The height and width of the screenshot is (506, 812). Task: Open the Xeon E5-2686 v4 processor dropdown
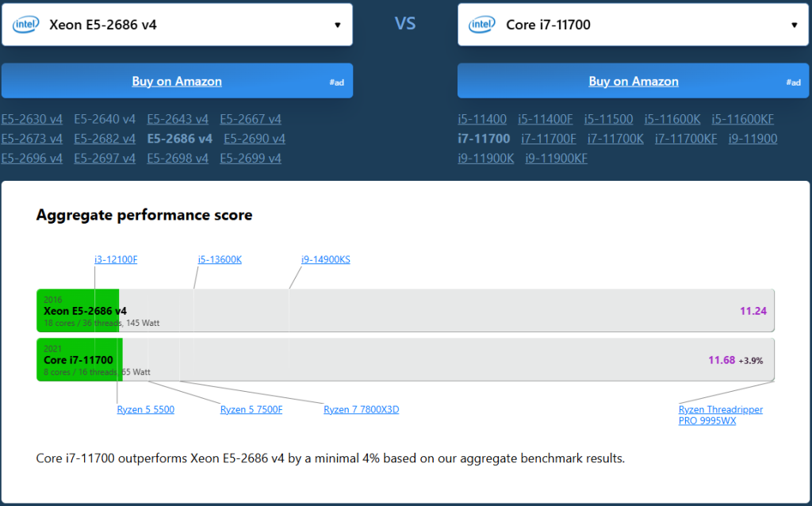(337, 25)
